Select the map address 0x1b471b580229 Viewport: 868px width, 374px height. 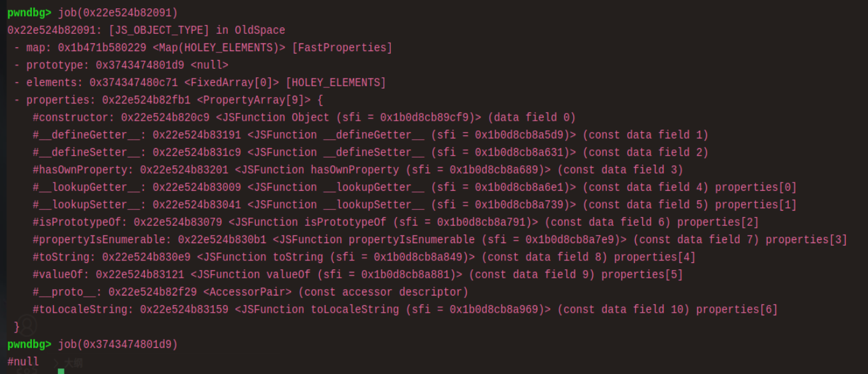coord(101,48)
